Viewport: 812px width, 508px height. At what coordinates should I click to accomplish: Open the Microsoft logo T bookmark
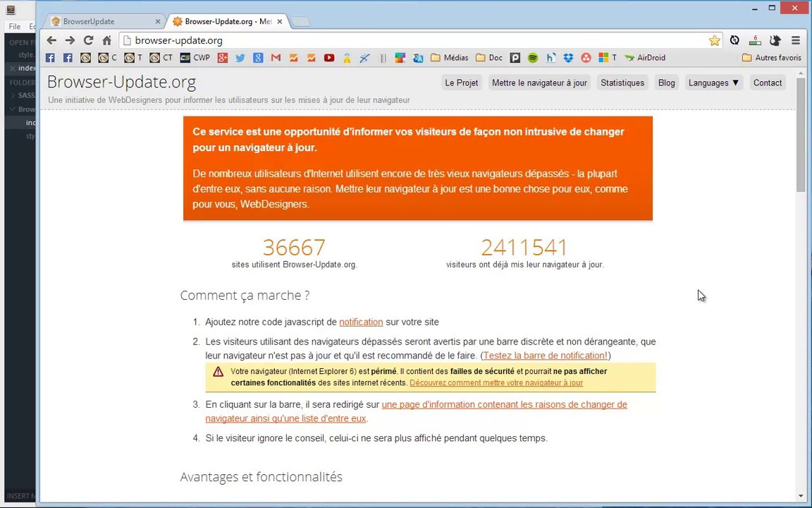(x=608, y=58)
